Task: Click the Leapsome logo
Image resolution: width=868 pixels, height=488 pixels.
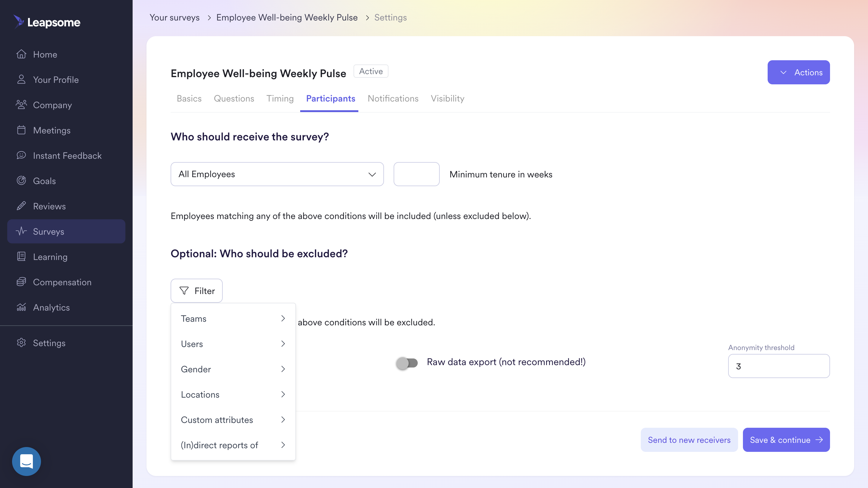Action: tap(47, 22)
